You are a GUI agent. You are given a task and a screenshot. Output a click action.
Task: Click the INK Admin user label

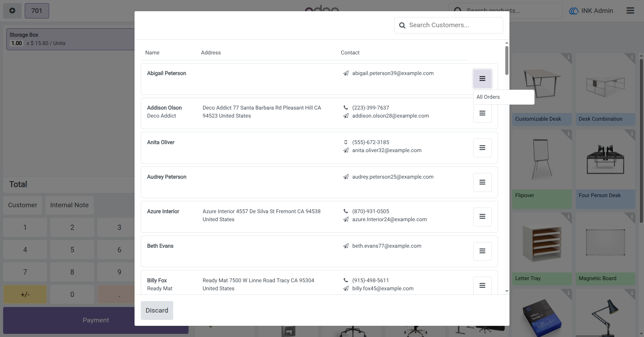597,11
